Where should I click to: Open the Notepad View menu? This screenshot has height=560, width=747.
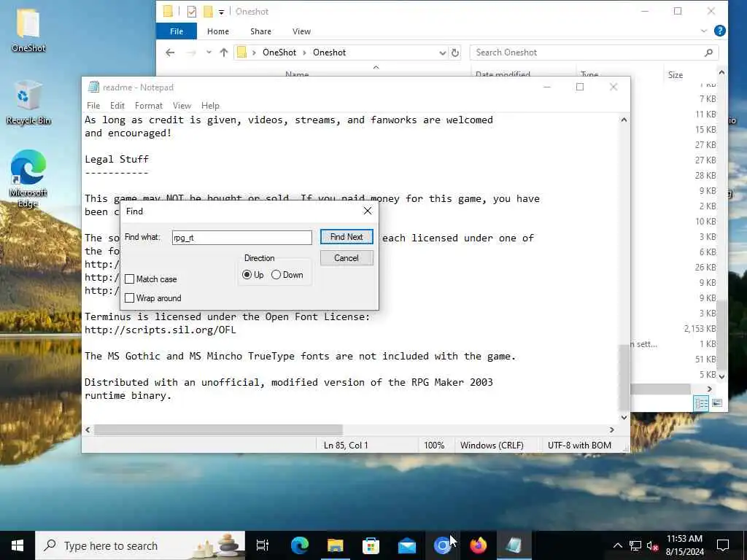tap(182, 106)
